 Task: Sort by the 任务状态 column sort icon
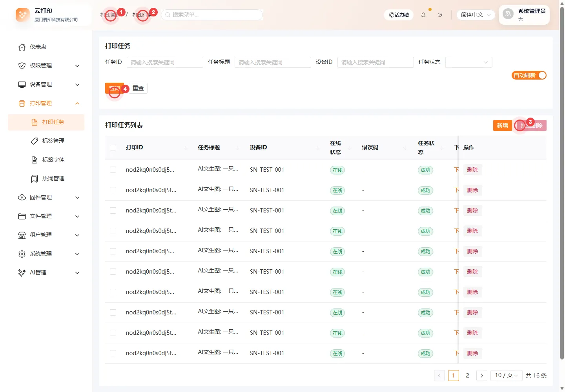[x=442, y=148]
